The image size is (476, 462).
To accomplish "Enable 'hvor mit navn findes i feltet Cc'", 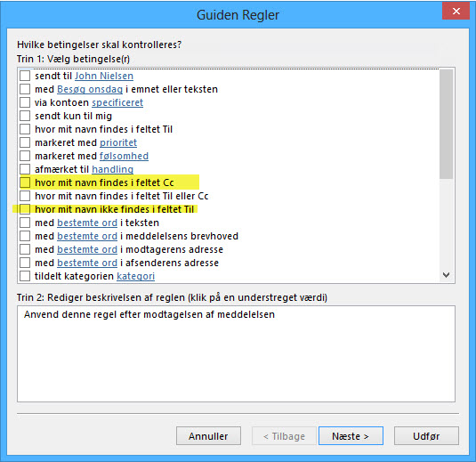I will pyautogui.click(x=25, y=182).
